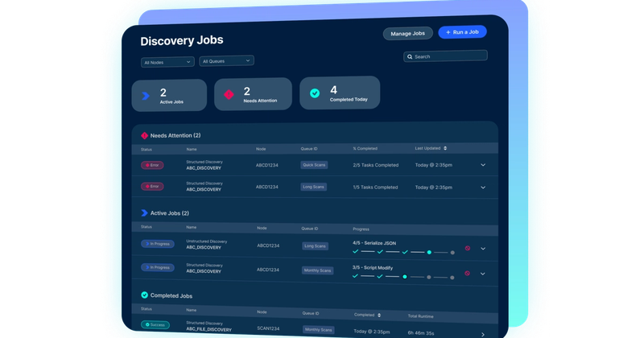Click the Success badge of ABC_FILE_DISCOVERY
Image resolution: width=644 pixels, height=338 pixels.
pos(155,325)
